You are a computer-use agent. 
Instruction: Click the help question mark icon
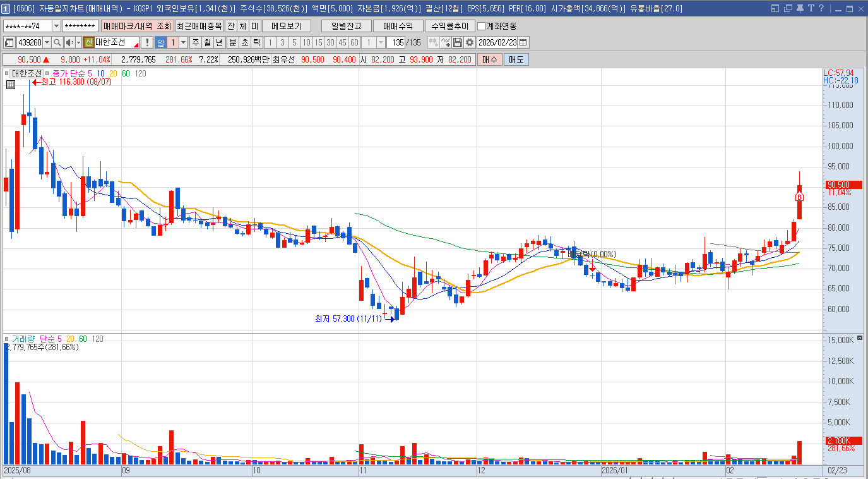coord(821,8)
